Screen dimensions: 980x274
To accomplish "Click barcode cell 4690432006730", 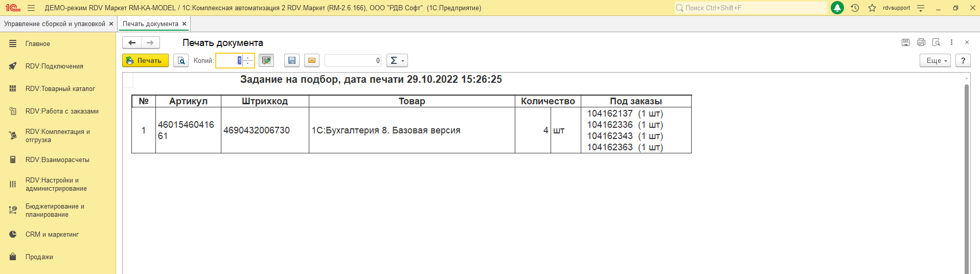I will [x=265, y=130].
